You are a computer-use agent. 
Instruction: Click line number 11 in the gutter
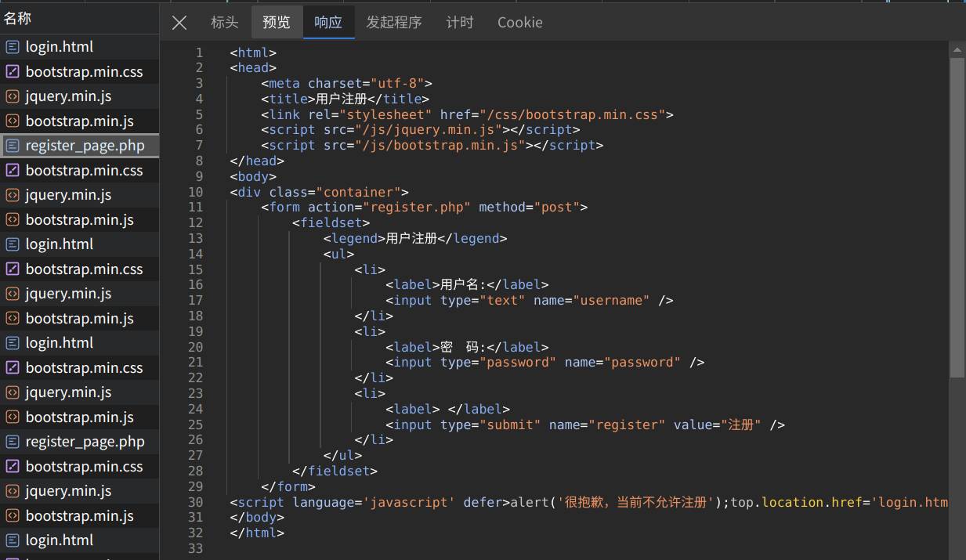click(x=195, y=208)
